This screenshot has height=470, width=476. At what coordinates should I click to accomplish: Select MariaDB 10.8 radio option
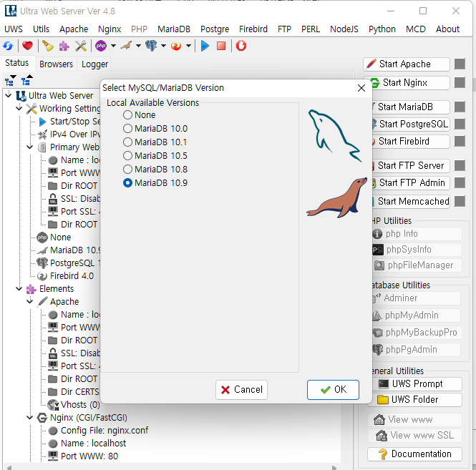128,170
